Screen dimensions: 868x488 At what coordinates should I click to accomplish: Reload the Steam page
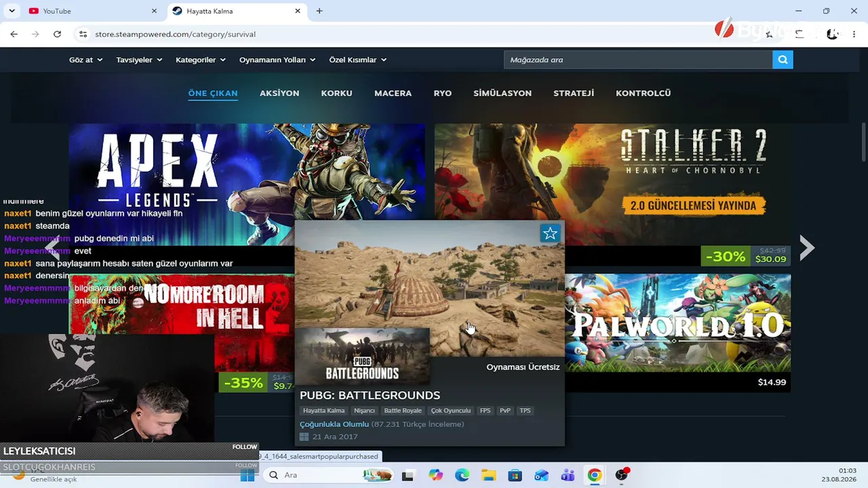pos(57,34)
